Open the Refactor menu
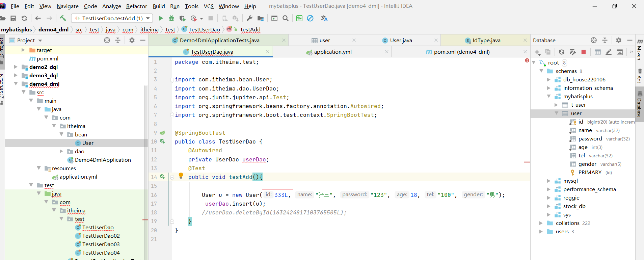Image resolution: width=644 pixels, height=260 pixels. (137, 6)
